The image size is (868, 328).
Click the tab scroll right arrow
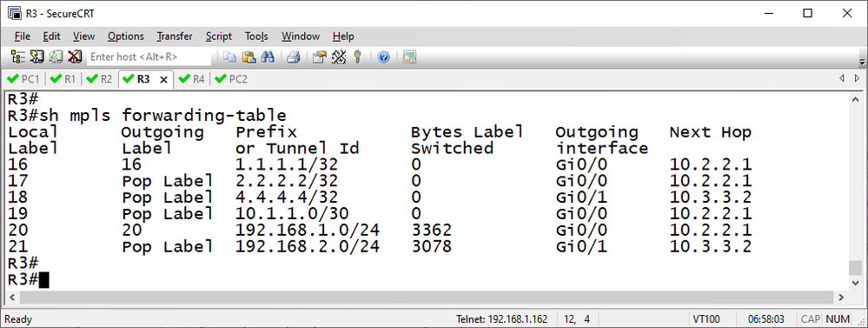coord(857,78)
